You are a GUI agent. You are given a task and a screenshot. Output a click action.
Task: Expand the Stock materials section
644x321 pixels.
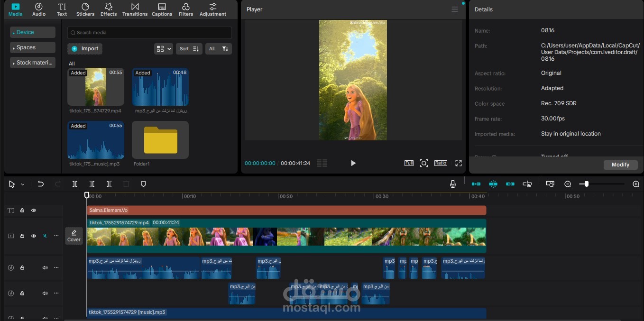pyautogui.click(x=33, y=63)
